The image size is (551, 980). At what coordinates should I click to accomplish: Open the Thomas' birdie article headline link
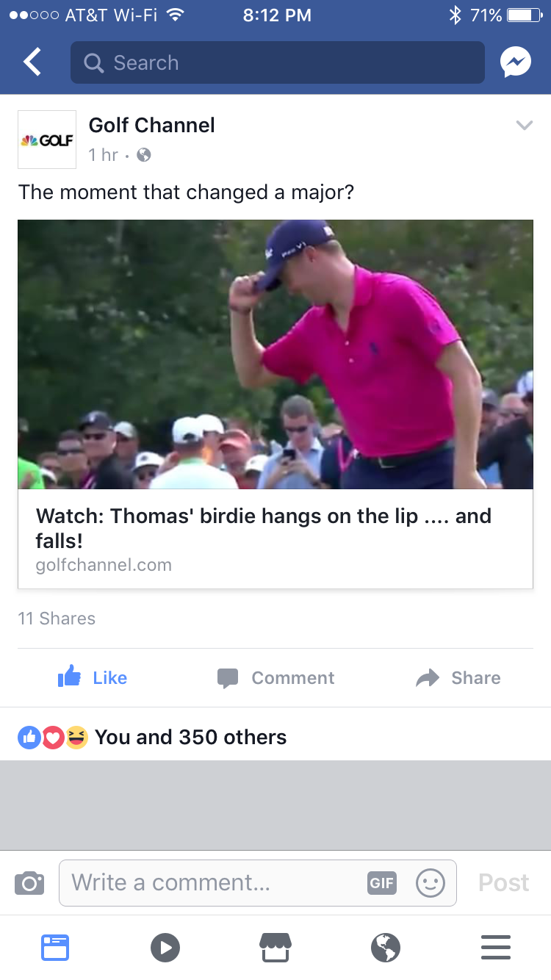(x=264, y=528)
